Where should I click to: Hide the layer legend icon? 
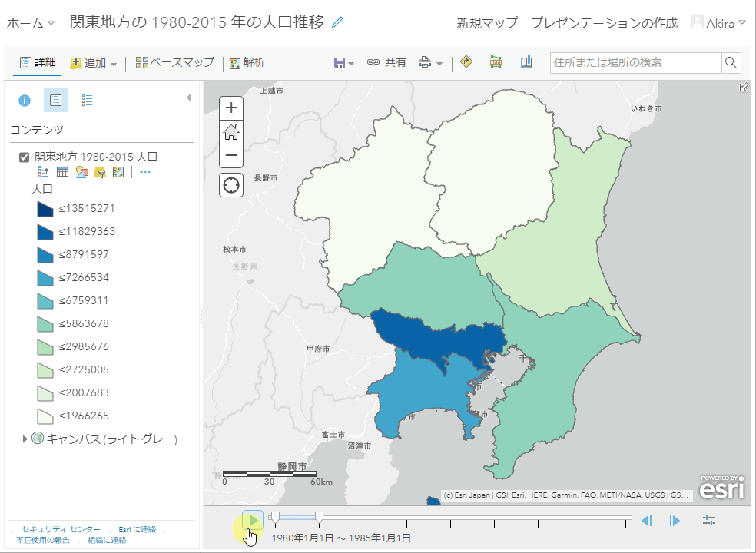coord(43,171)
